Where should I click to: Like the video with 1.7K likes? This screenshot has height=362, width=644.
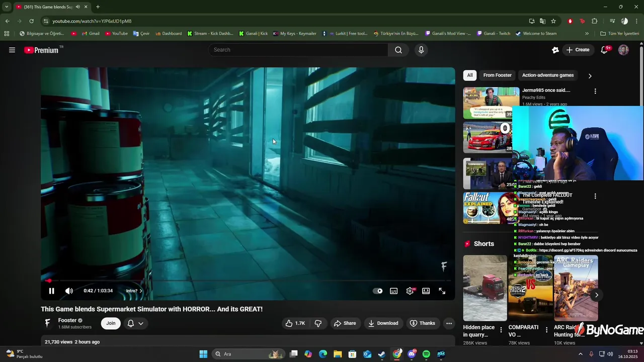(295, 323)
